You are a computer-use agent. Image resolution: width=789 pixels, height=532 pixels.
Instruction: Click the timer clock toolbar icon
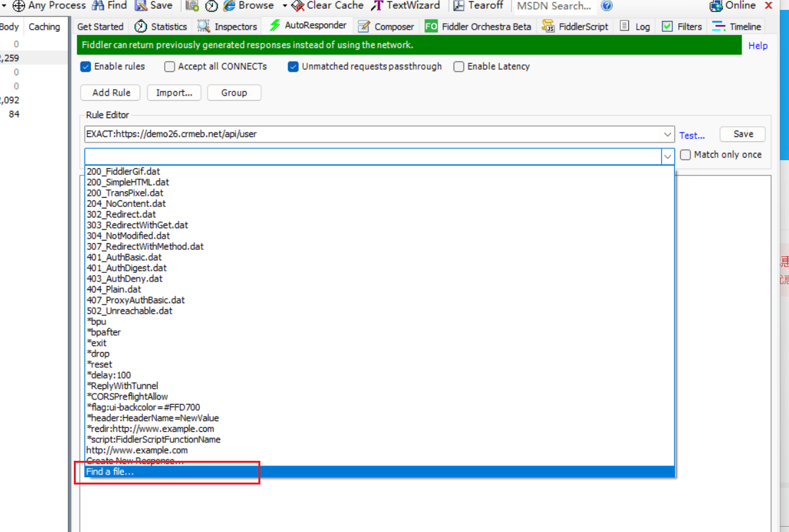(x=212, y=6)
